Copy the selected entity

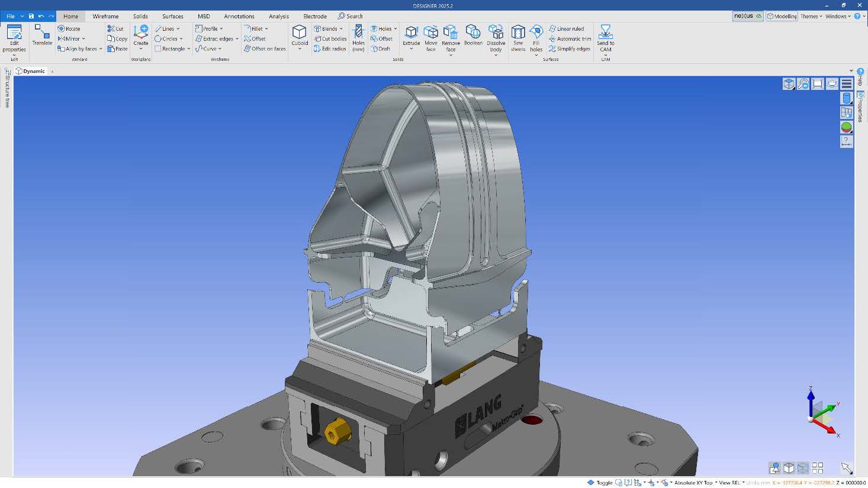click(x=117, y=38)
